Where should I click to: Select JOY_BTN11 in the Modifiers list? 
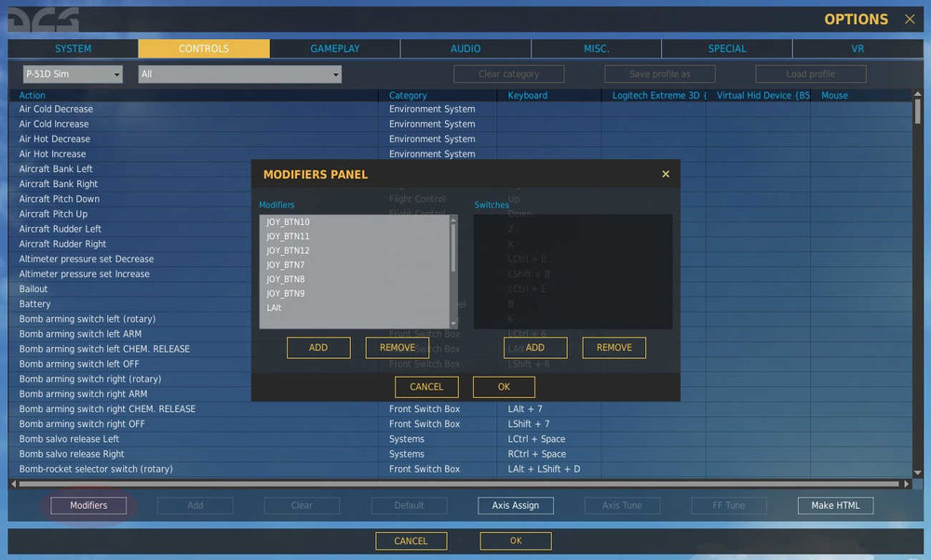point(355,236)
